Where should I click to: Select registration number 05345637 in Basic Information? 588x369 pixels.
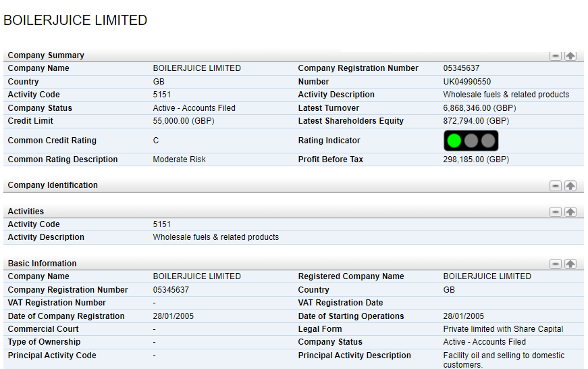171,290
